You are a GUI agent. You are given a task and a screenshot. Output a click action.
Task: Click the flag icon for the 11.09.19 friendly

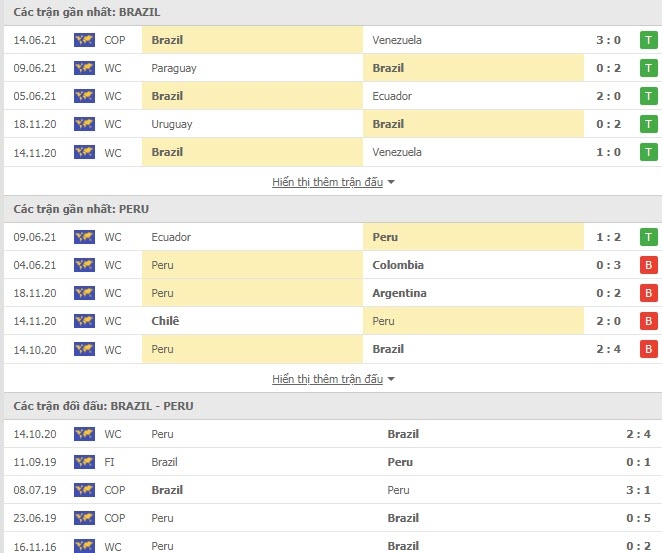(84, 462)
